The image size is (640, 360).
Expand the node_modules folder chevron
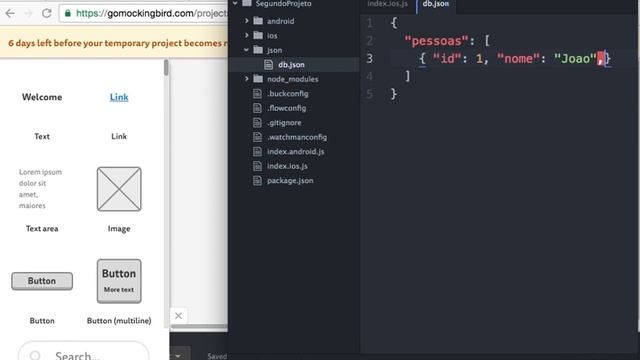(x=247, y=79)
